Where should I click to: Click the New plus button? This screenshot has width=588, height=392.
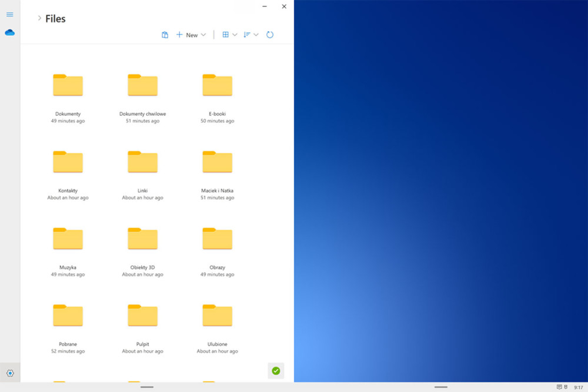(x=187, y=35)
